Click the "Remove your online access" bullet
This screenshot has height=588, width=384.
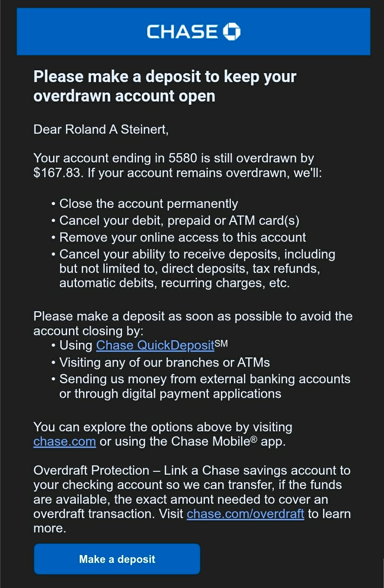pos(182,237)
